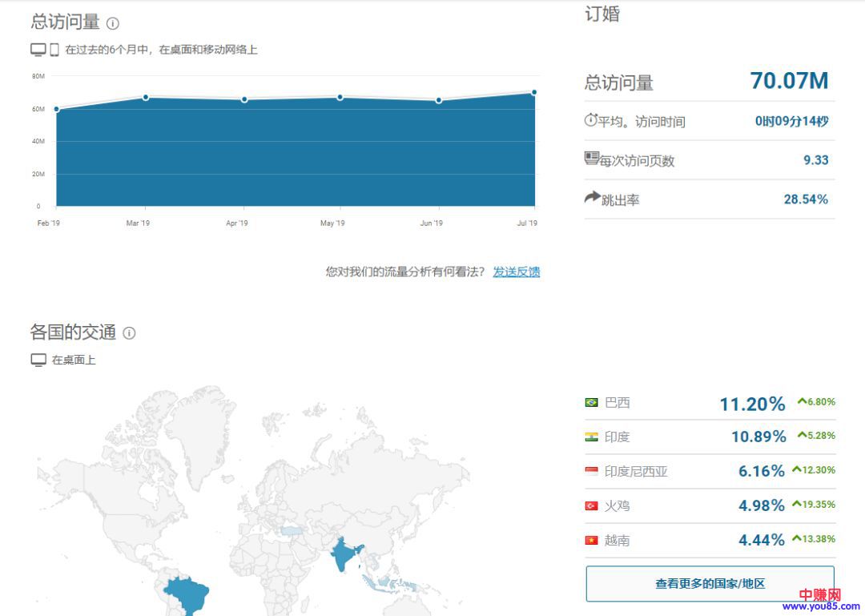Click the pages-per-visit icon
The height and width of the screenshot is (616, 865).
click(592, 159)
